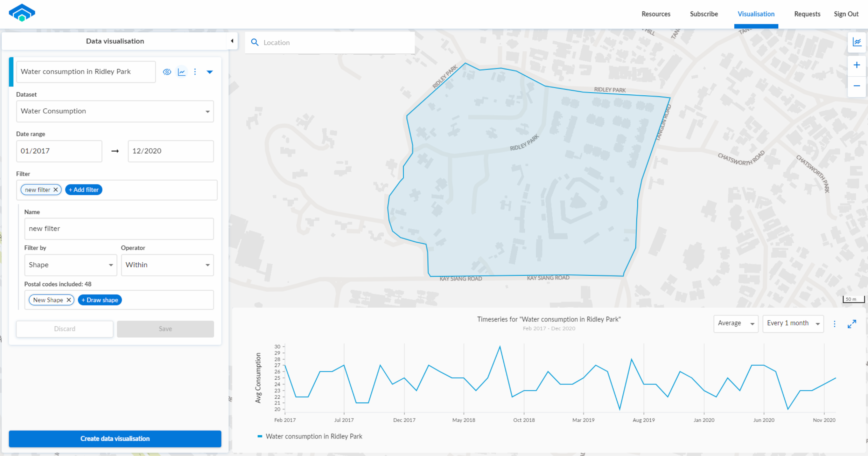
Task: Open the Every 1 month interval dropdown
Action: click(x=793, y=324)
